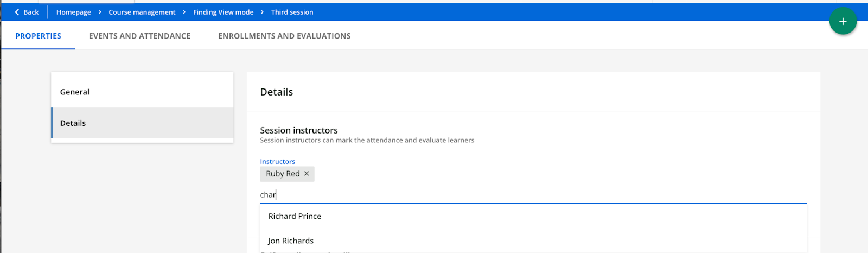The width and height of the screenshot is (868, 253).
Task: Choose Richard Prince from the suggestions
Action: [x=295, y=216]
